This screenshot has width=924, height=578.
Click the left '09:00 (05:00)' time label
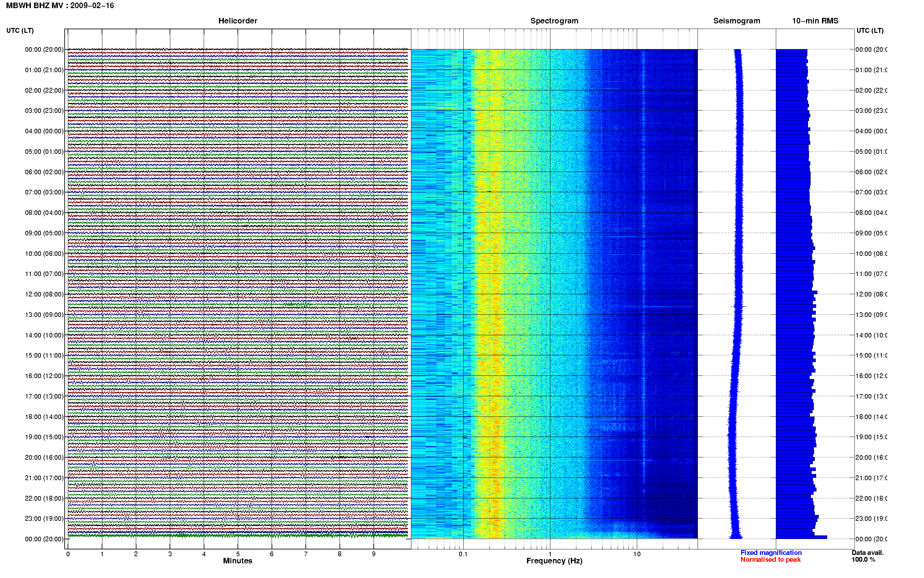[44, 233]
